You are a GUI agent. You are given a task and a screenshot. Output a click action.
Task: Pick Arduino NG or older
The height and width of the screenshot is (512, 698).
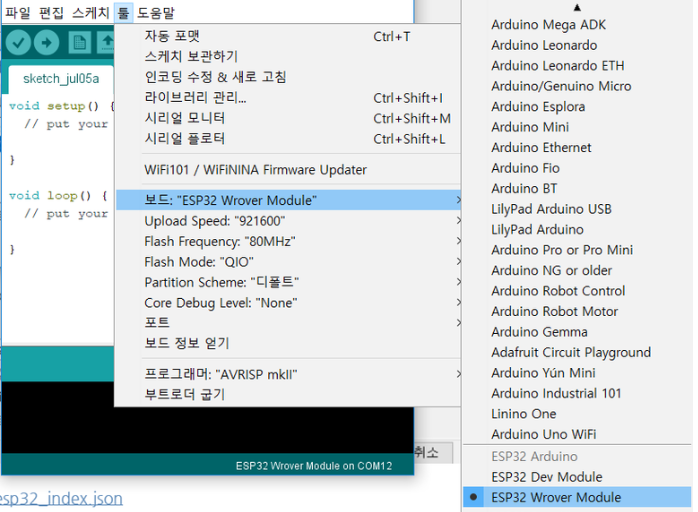577,270
